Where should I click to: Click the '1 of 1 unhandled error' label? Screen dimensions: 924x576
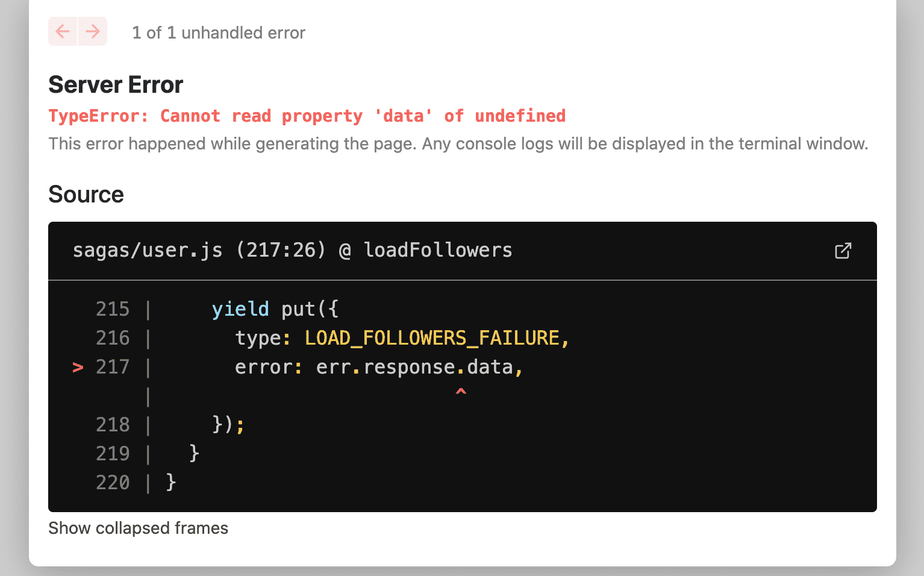pos(219,33)
